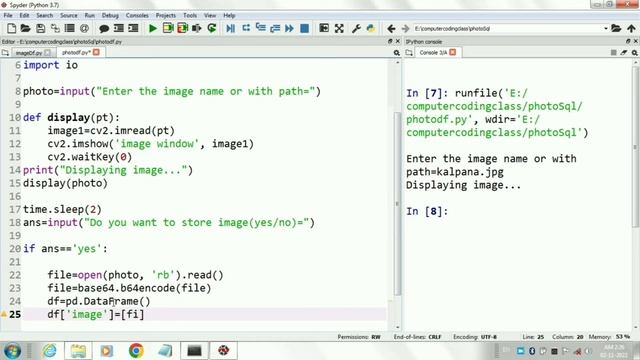Undock the Editor pane
The width and height of the screenshot is (640, 360).
[x=390, y=41]
